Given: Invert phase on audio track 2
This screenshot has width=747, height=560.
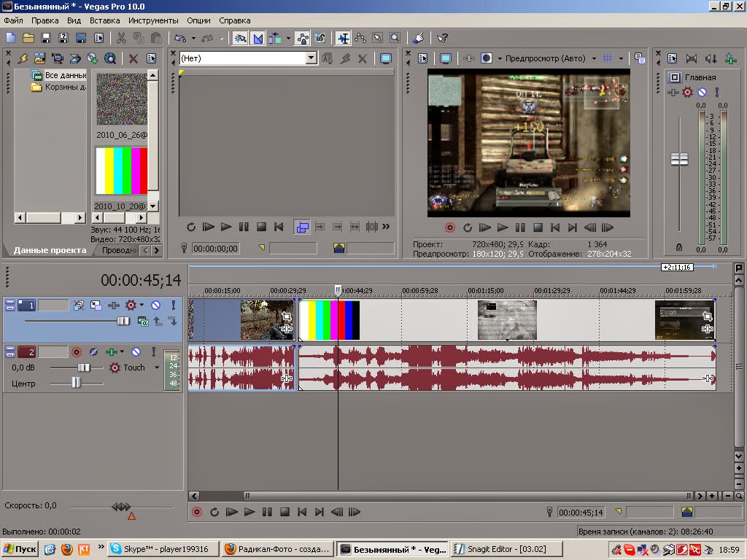Looking at the screenshot, I should 93,352.
